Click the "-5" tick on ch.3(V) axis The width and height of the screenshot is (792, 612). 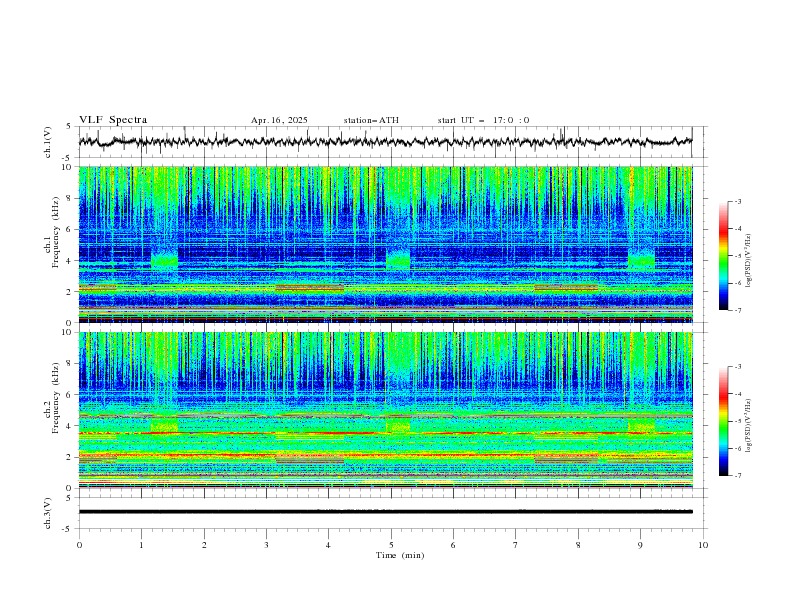(68, 529)
